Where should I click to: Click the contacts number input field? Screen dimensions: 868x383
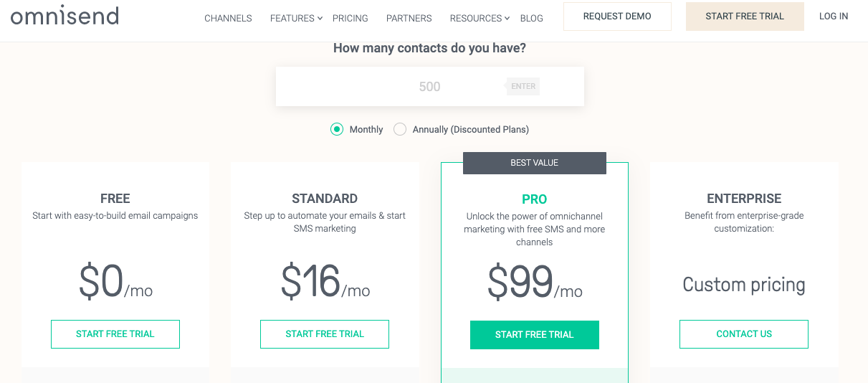tap(429, 86)
